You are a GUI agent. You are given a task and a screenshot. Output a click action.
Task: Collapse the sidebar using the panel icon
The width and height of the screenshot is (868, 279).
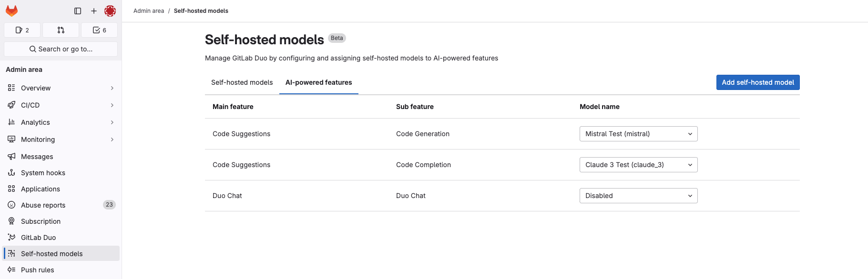[77, 10]
